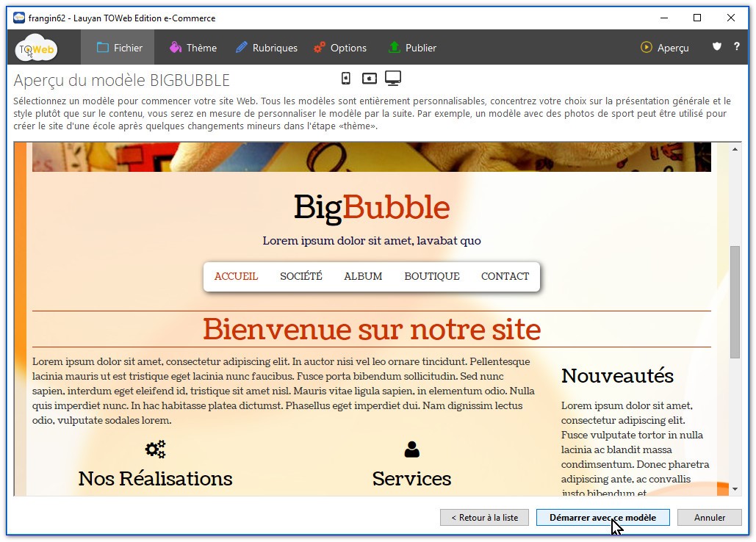Select CONTACT link in template menu
756x542 pixels.
click(505, 277)
